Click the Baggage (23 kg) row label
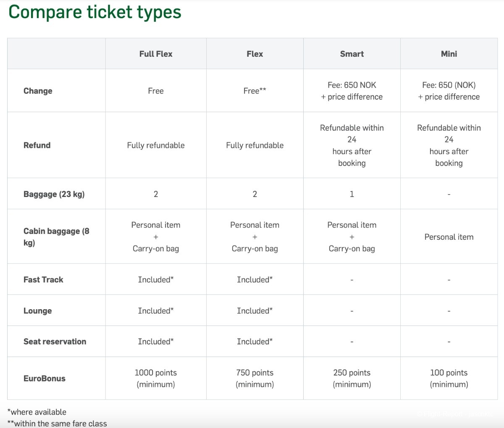 coord(54,194)
